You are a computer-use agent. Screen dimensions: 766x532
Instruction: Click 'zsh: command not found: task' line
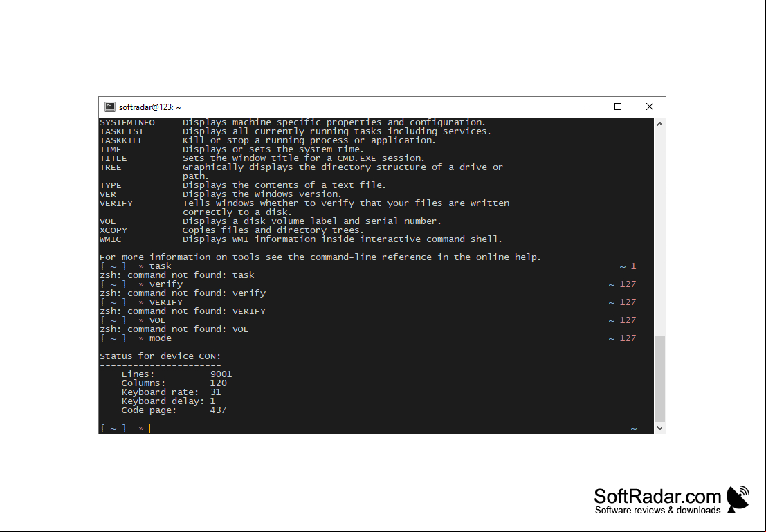pos(177,275)
